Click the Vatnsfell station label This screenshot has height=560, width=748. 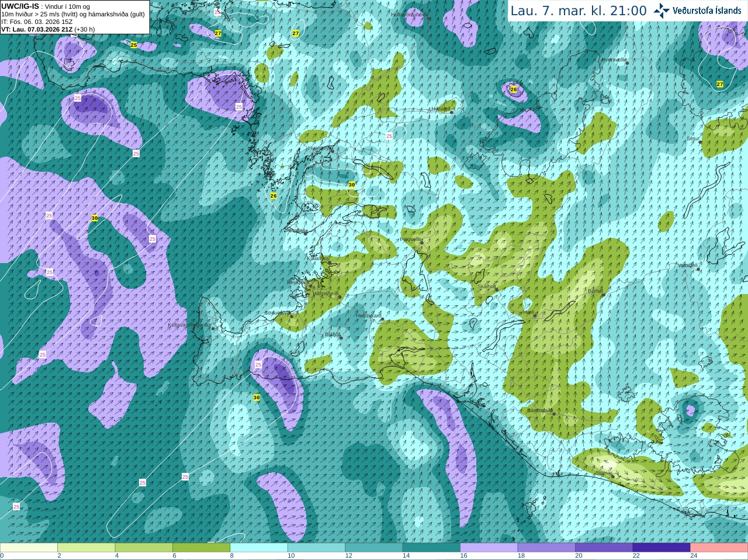(688, 265)
